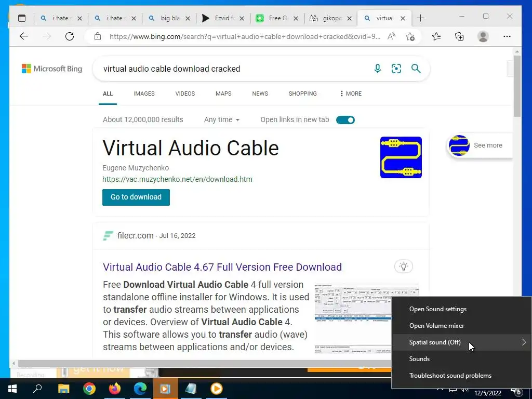The width and height of the screenshot is (532, 399).
Task: Click the filecr.com source name
Action: click(136, 235)
